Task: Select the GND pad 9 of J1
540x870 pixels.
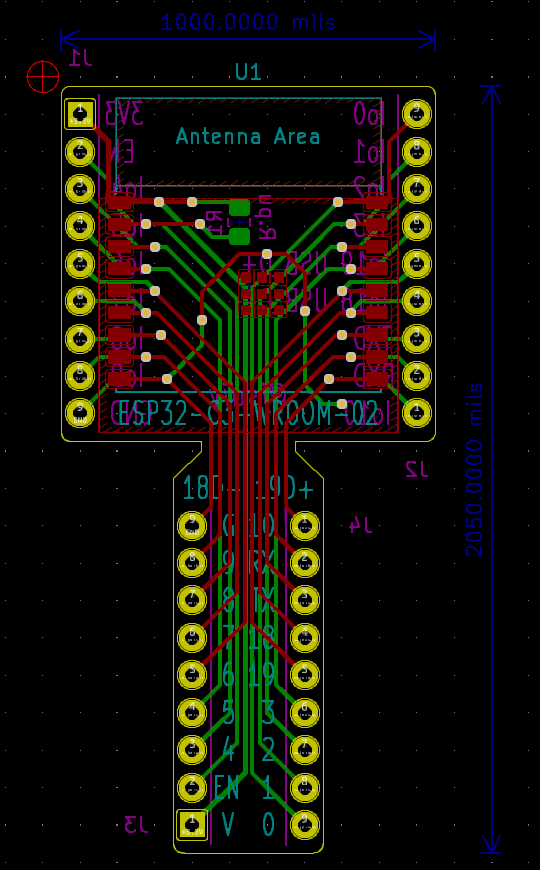Action: tap(80, 413)
